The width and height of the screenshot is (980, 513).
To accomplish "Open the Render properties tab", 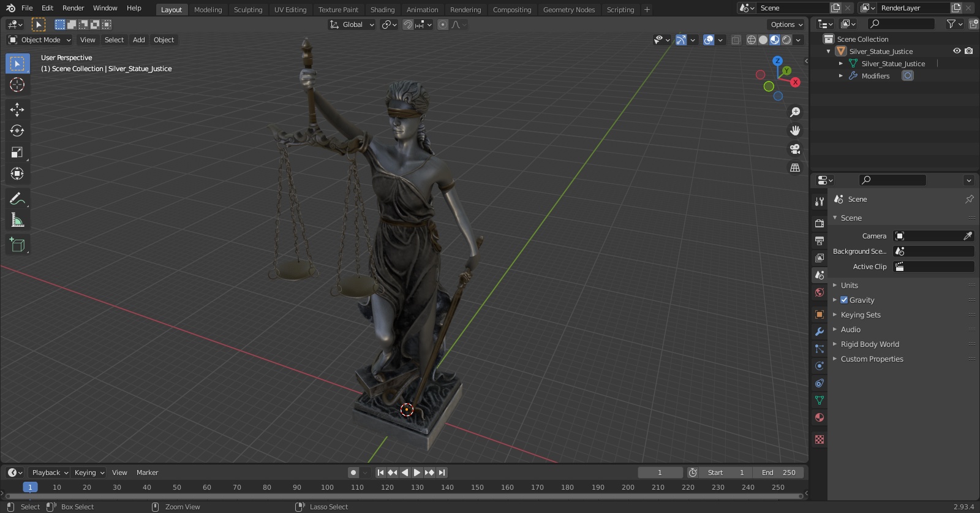I will 820,223.
